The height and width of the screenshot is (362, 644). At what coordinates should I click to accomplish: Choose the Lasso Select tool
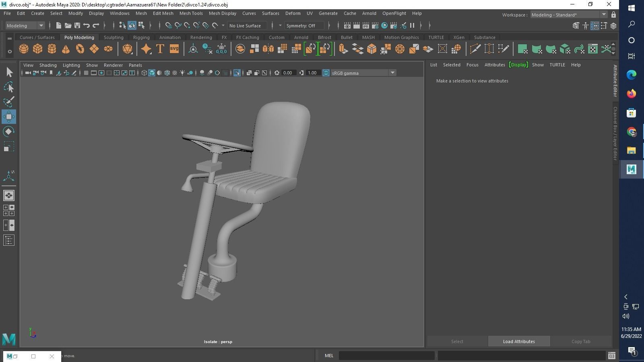point(9,87)
